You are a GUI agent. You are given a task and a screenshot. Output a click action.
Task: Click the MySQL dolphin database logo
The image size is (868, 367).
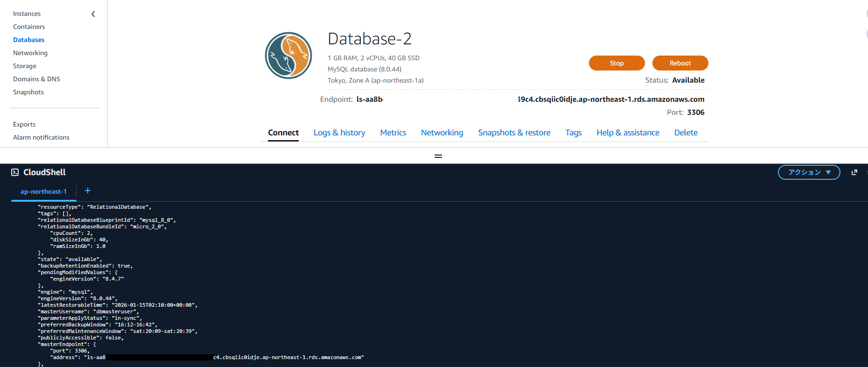tap(288, 56)
